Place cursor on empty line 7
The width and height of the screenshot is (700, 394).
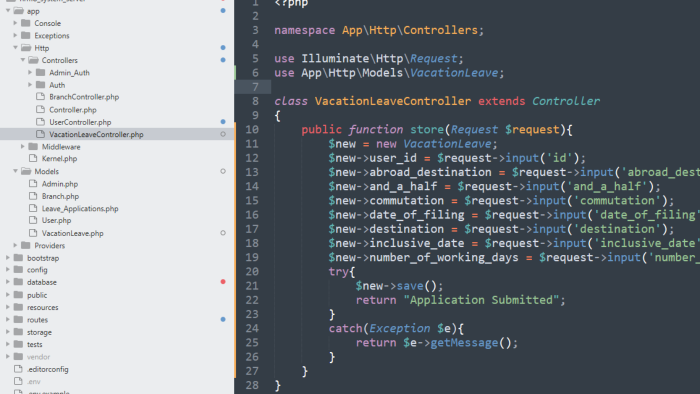coord(485,87)
